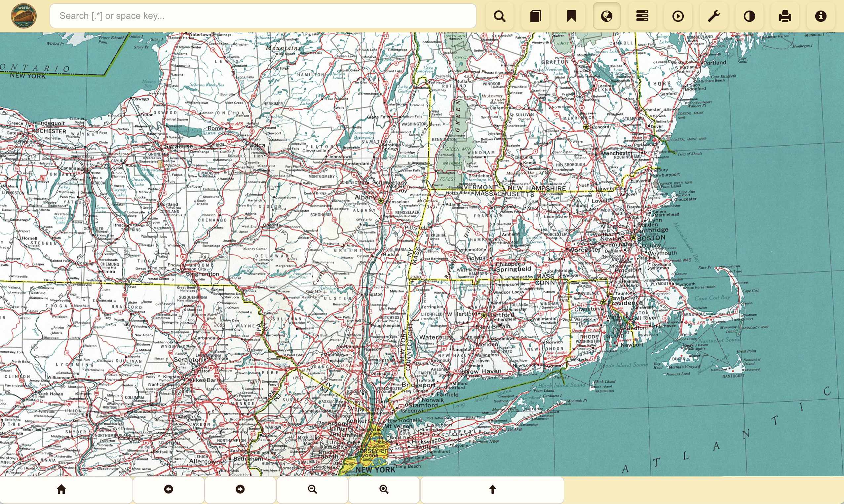Viewport: 844px width, 504px height.
Task: Click Albany on the map
Action: [365, 197]
